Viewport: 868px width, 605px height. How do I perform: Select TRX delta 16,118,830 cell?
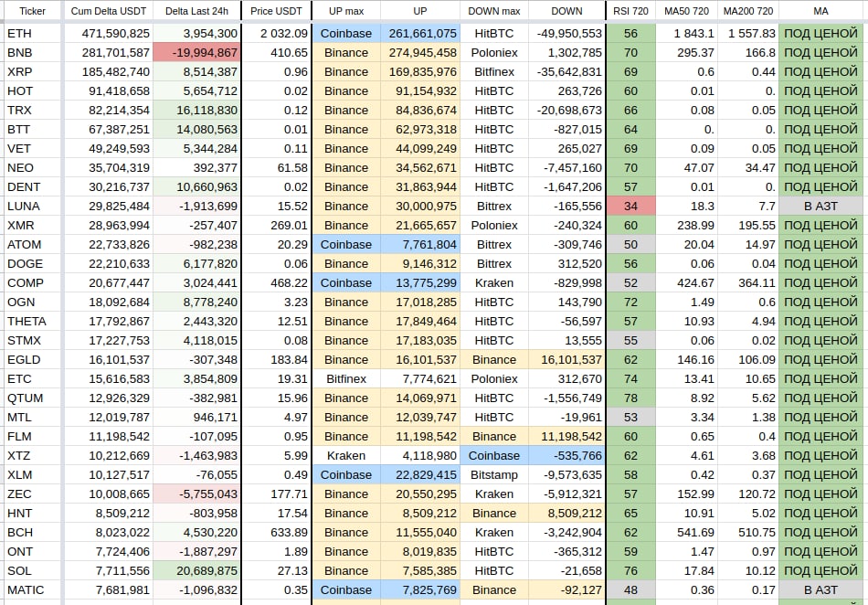(x=196, y=111)
